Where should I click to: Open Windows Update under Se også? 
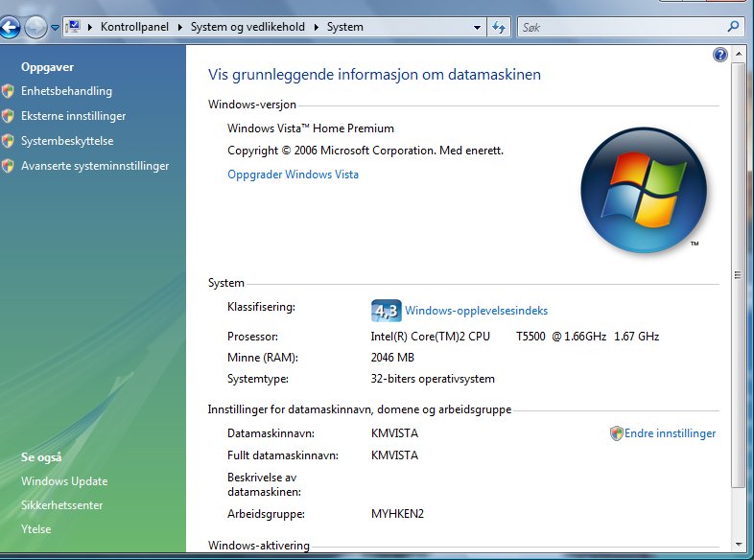[64, 481]
